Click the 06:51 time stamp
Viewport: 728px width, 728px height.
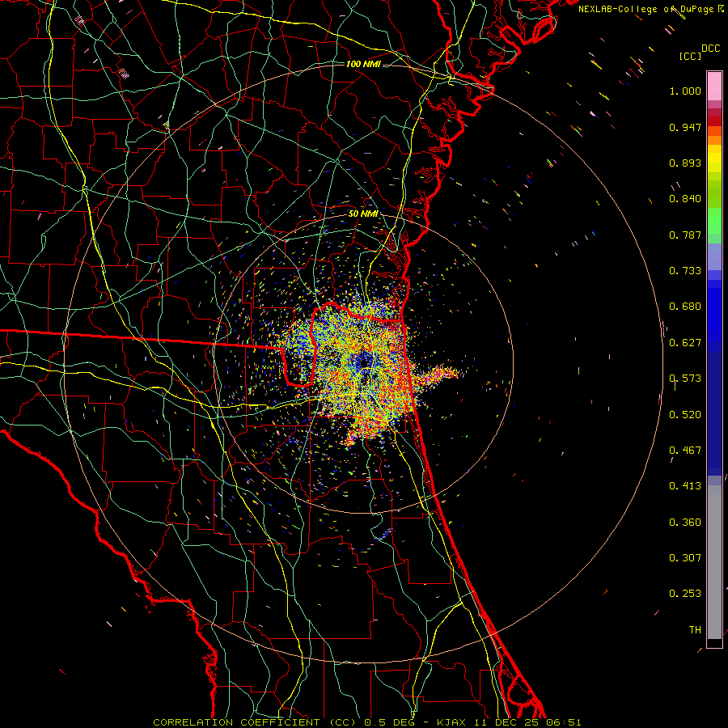(x=565, y=722)
